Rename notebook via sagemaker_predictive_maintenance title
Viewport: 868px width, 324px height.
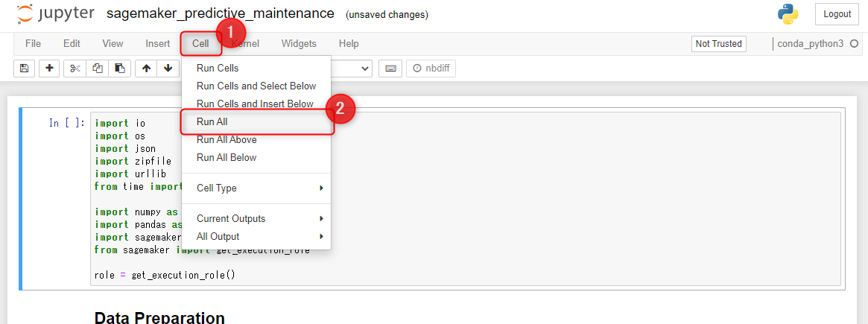[220, 14]
